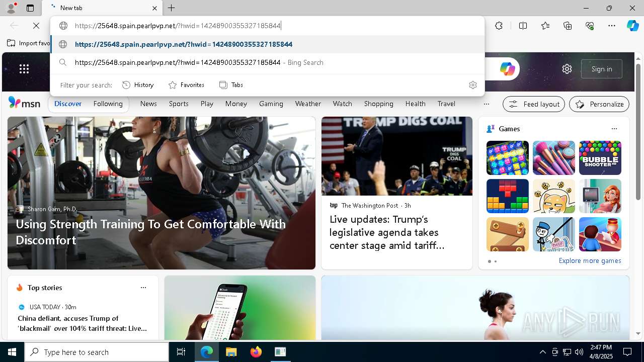This screenshot has width=644, height=362.
Task: Open the Gaming category
Action: pos(271,104)
